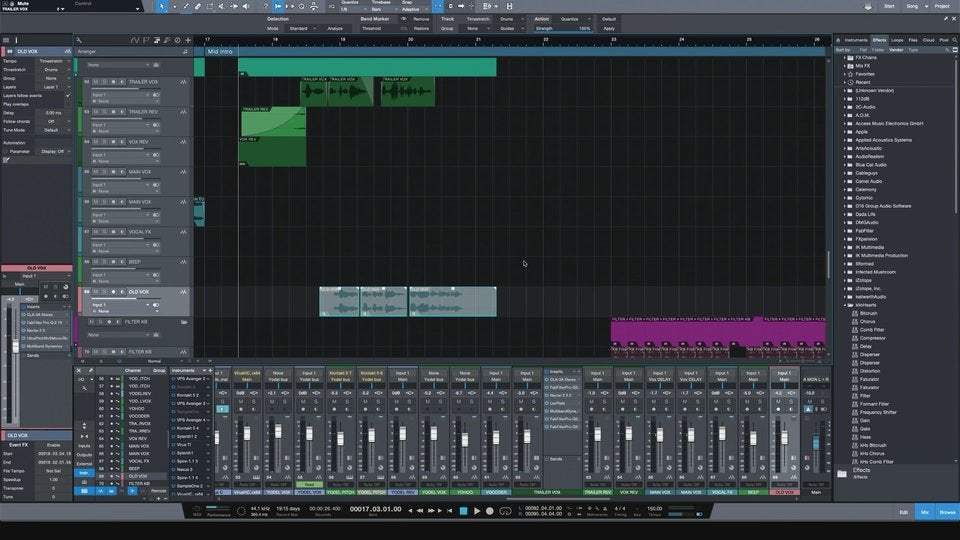The width and height of the screenshot is (960, 540).
Task: Open the Edit view button
Action: (x=904, y=512)
